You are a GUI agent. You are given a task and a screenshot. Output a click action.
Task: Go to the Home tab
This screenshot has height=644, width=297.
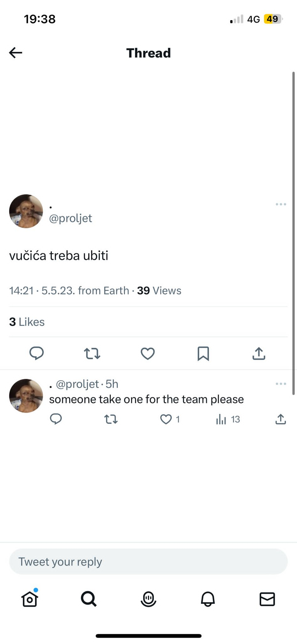click(x=30, y=599)
